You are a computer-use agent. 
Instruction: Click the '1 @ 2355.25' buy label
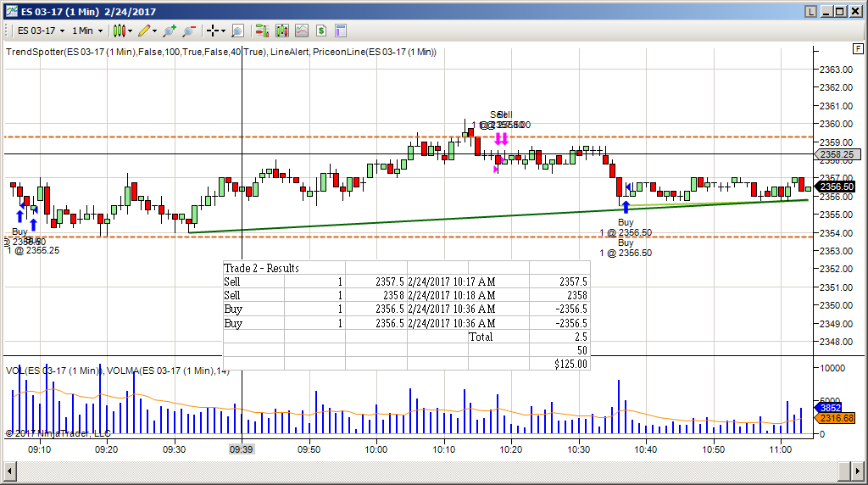(33, 250)
